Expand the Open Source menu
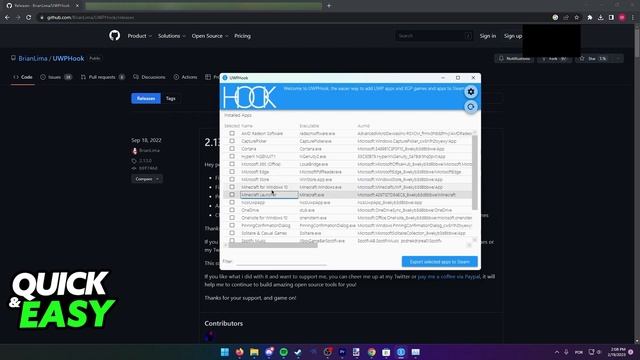The width and height of the screenshot is (640, 360). [210, 36]
